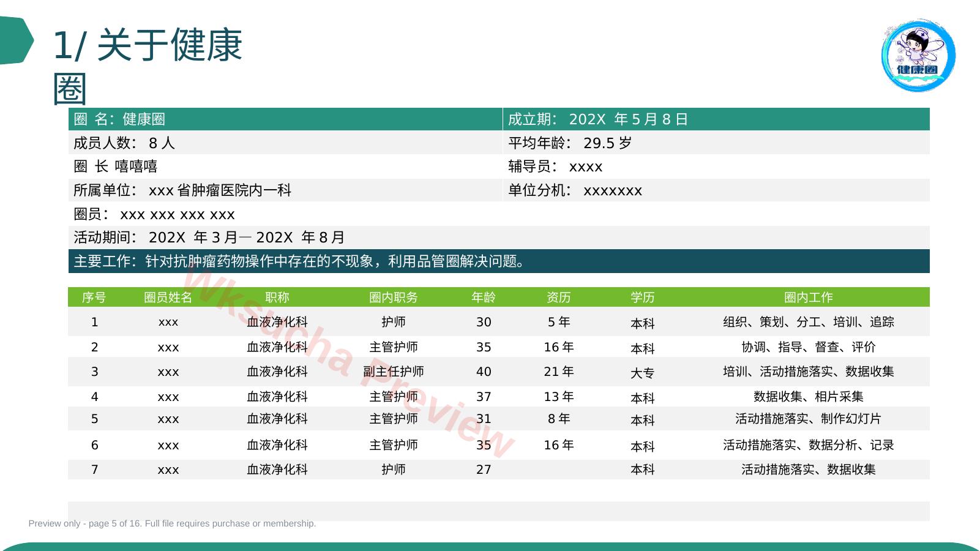Click the 5年 seniority cell

[559, 322]
